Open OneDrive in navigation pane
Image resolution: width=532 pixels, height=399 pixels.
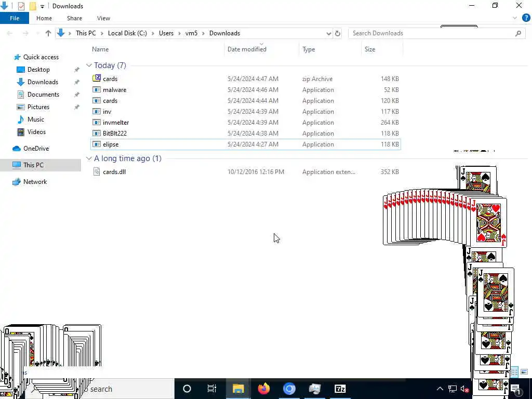(36, 149)
